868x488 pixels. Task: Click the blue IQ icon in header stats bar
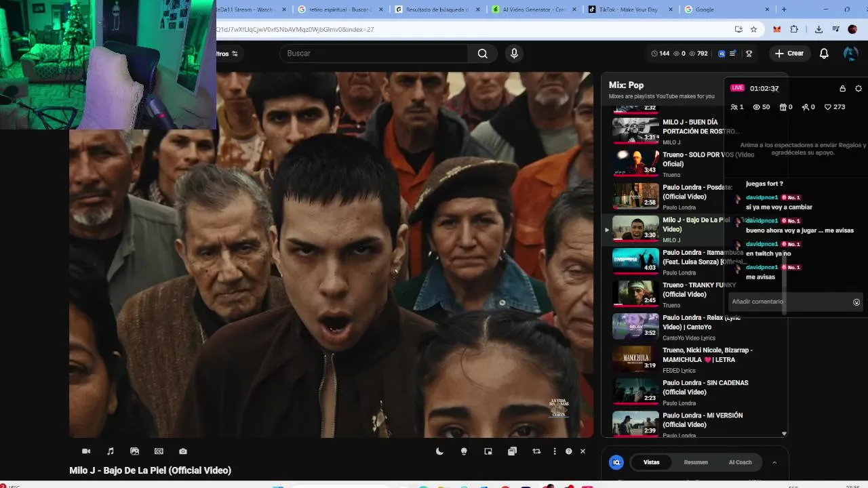tap(722, 54)
